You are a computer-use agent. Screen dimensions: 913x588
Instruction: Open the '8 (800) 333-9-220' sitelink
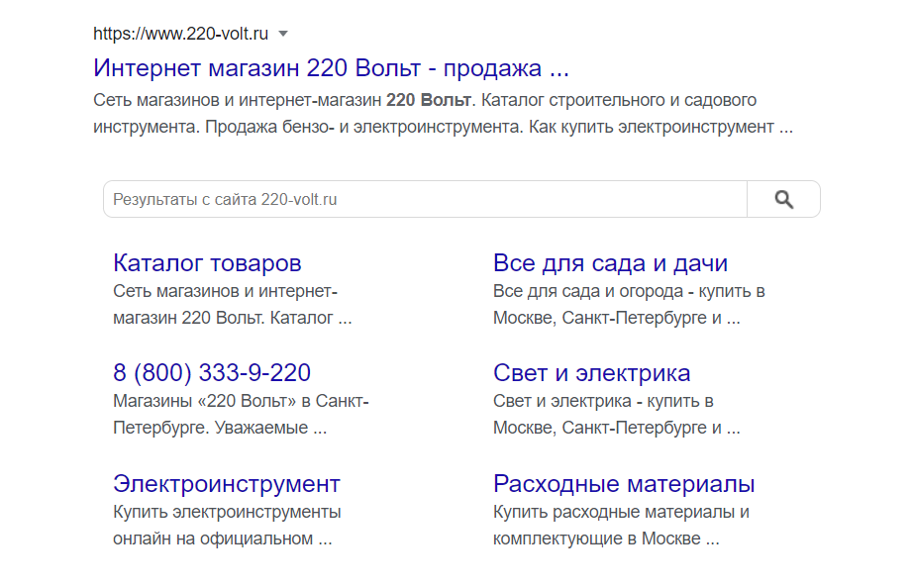[x=212, y=372]
